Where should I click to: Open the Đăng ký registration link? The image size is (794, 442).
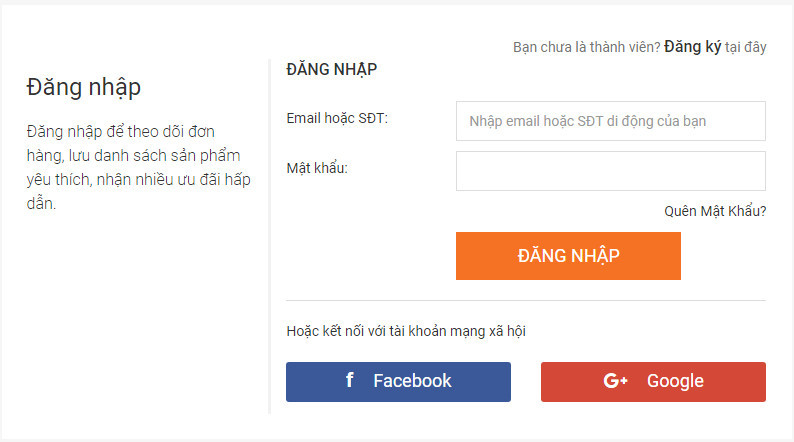point(692,47)
